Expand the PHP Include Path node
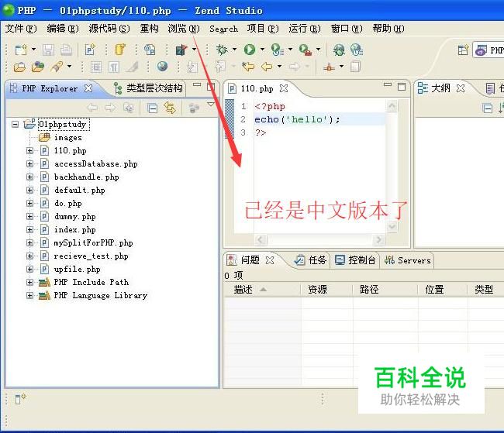The image size is (504, 433). click(x=30, y=283)
